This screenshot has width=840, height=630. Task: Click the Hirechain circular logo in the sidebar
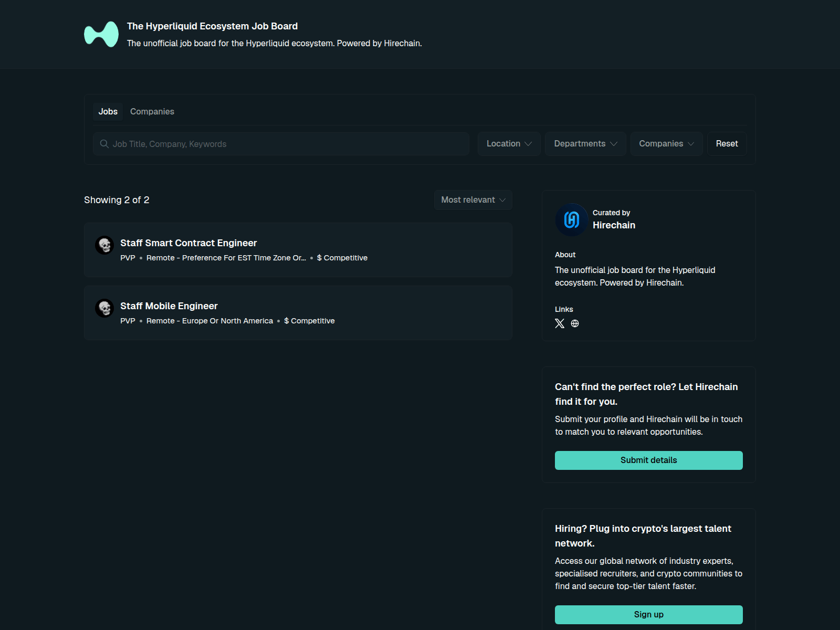(x=571, y=220)
